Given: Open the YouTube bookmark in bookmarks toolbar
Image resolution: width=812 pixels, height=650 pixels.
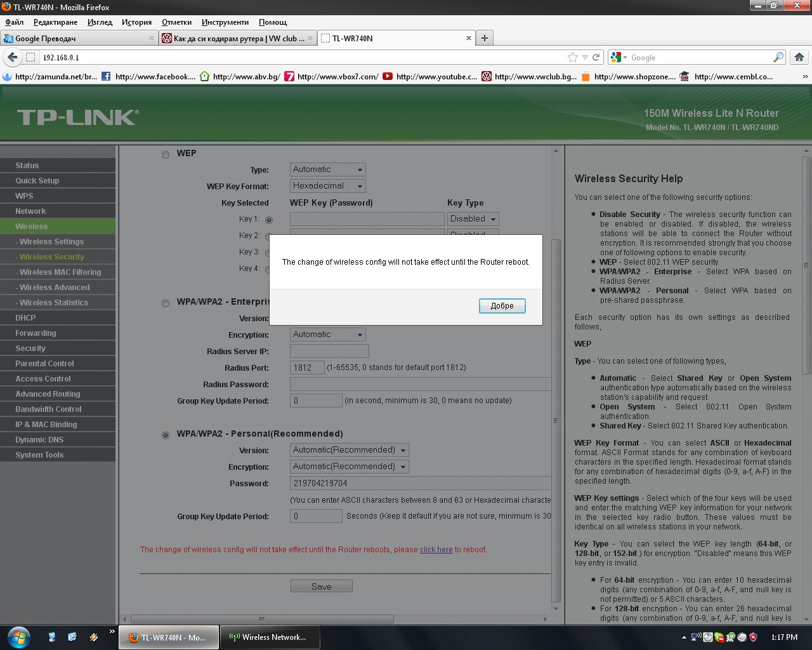Looking at the screenshot, I should (430, 77).
